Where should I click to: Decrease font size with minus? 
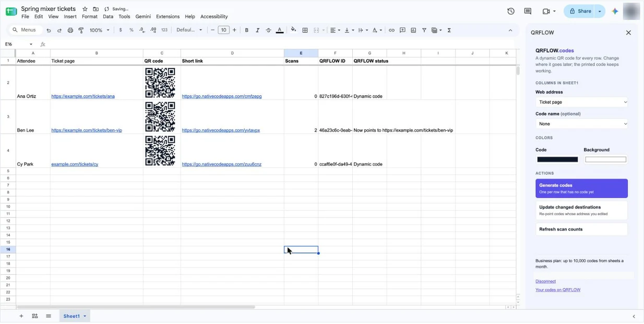[x=212, y=30]
